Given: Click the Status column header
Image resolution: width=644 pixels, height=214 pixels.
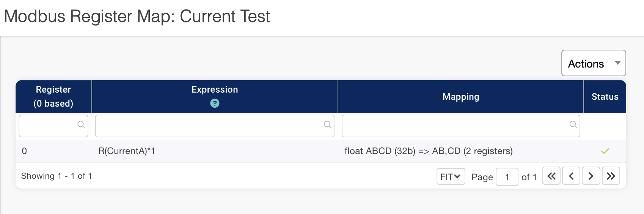Looking at the screenshot, I should coord(605,97).
